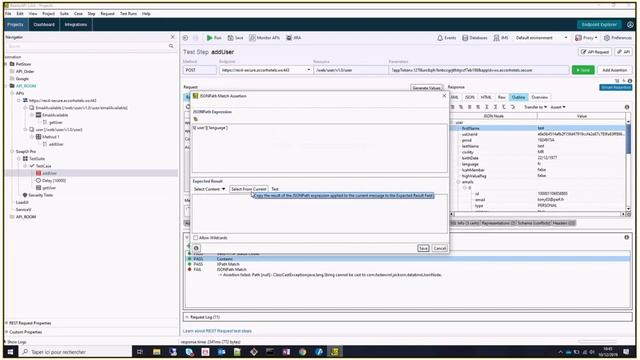Click the Generate Values button
The width and height of the screenshot is (640, 360).
coord(426,88)
